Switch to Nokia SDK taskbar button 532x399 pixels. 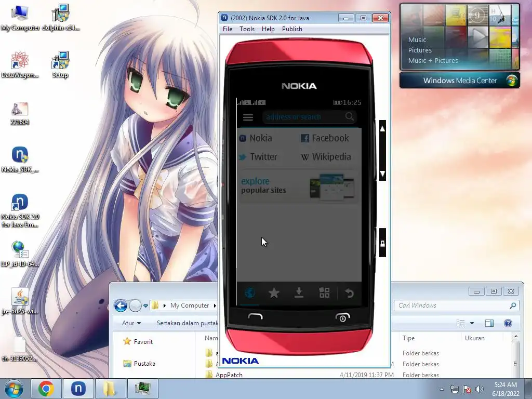(x=78, y=389)
